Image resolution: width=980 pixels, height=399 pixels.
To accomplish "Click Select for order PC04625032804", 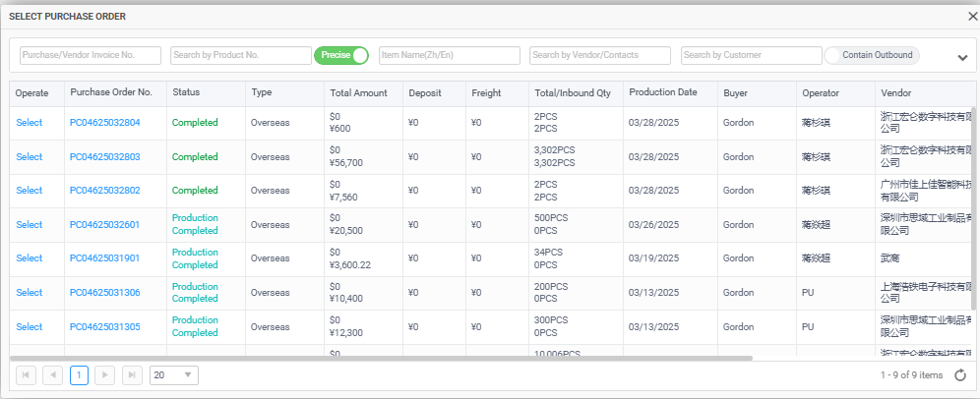I will tap(30, 123).
